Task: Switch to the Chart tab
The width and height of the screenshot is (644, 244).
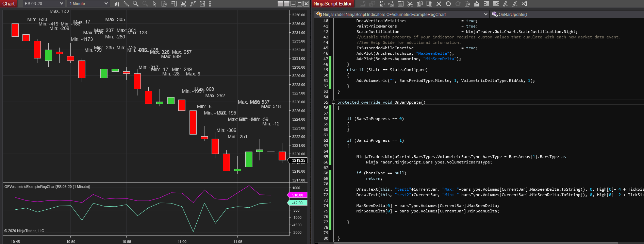Action: [x=9, y=4]
